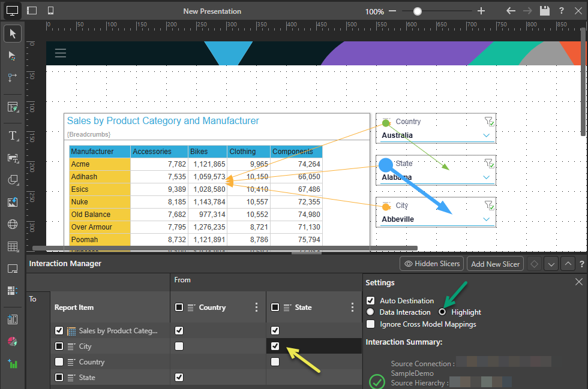Open the State slicer dropdown
The height and width of the screenshot is (389, 588).
coord(486,177)
